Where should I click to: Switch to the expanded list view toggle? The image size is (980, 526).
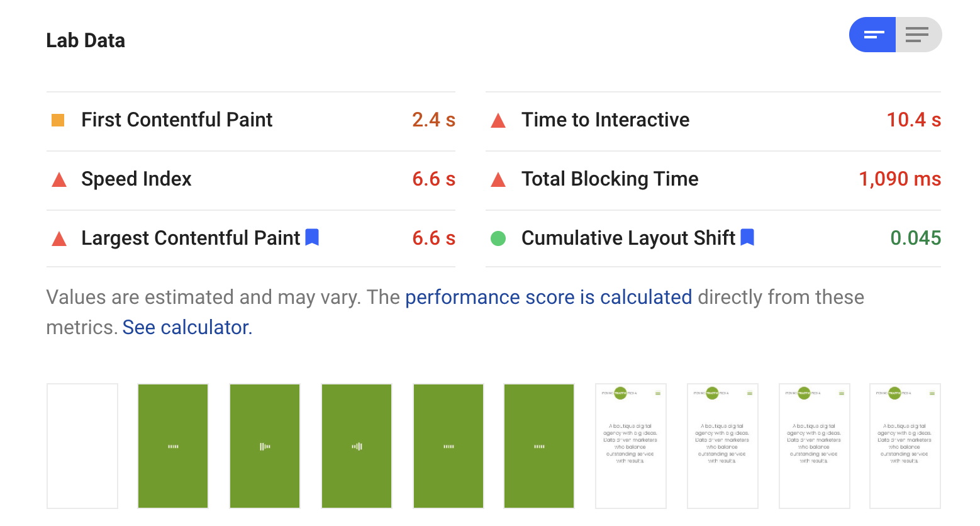click(x=918, y=35)
